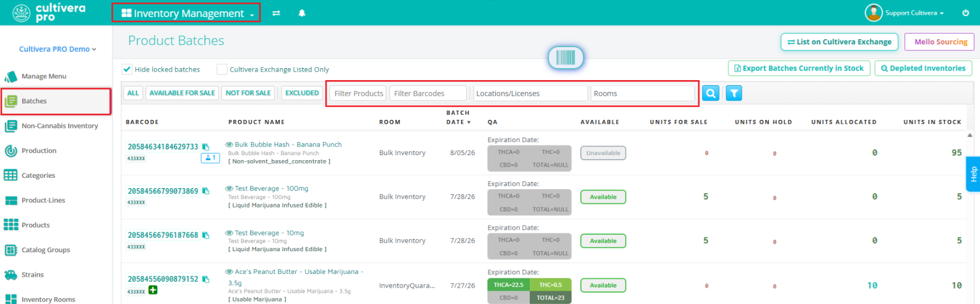Copy barcode 20584566799073869 with the clipboard icon
The width and height of the screenshot is (980, 304).
click(x=206, y=191)
